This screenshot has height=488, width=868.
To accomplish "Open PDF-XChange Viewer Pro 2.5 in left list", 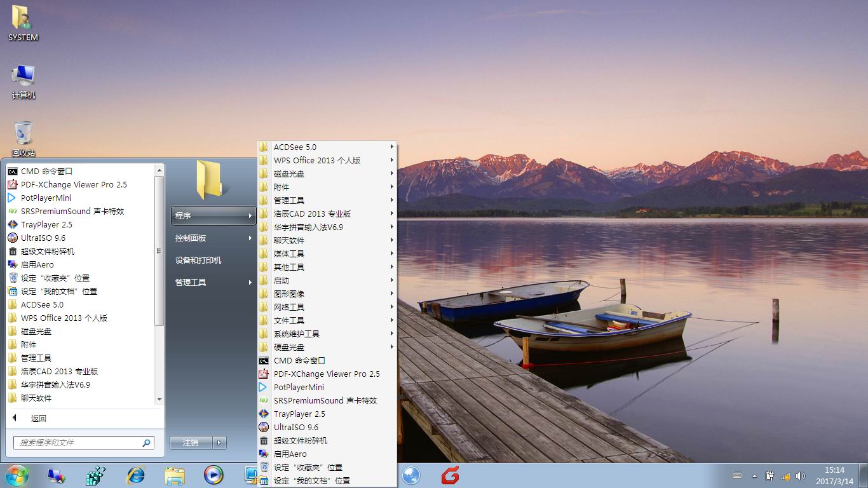I will pyautogui.click(x=79, y=184).
